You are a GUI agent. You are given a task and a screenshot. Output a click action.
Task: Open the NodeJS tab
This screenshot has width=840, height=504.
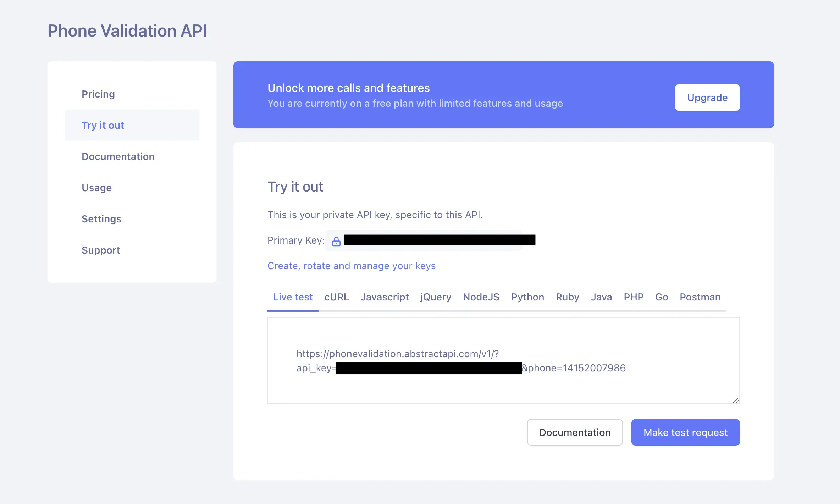pos(481,297)
